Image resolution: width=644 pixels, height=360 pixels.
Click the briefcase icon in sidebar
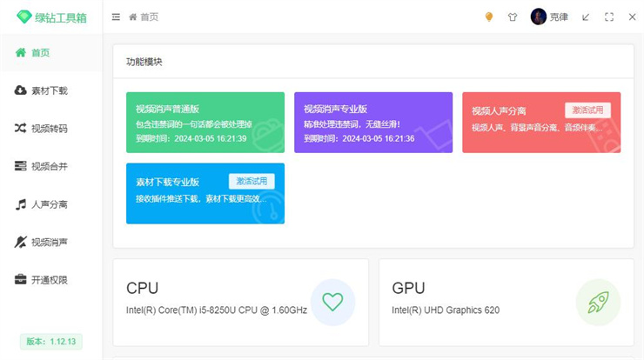pyautogui.click(x=21, y=279)
